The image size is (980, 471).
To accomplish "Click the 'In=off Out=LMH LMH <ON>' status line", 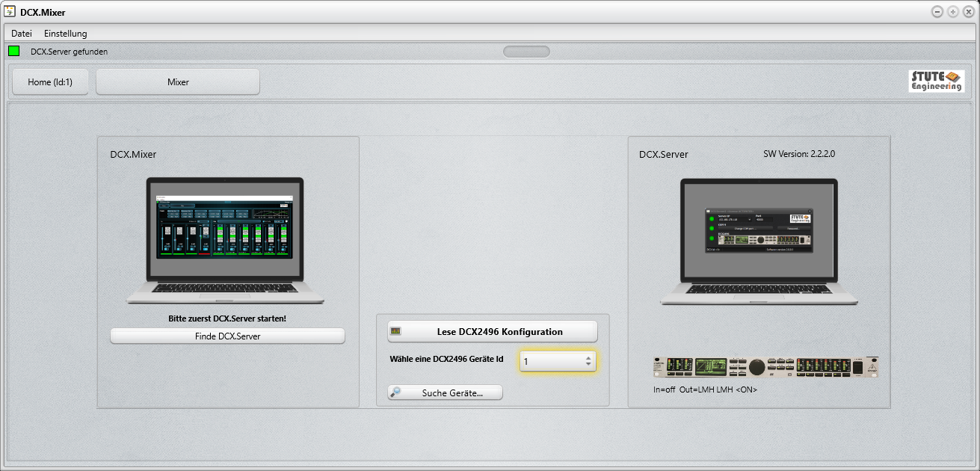I will pos(705,390).
